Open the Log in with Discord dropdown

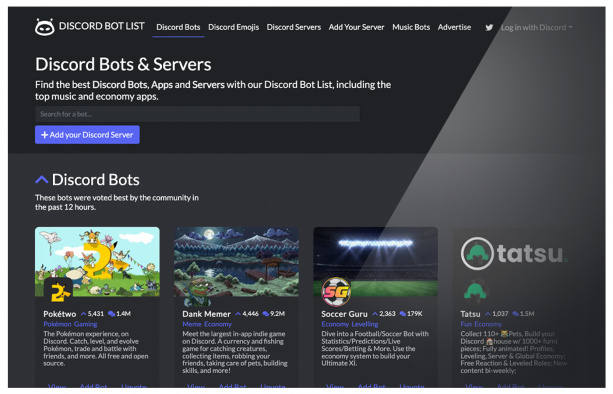tap(536, 27)
